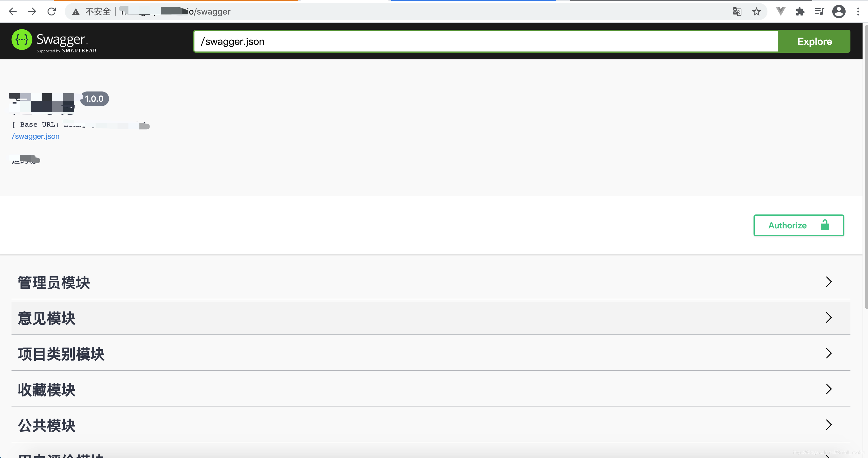The image size is (868, 458).
Task: Click the Explore button
Action: click(815, 41)
